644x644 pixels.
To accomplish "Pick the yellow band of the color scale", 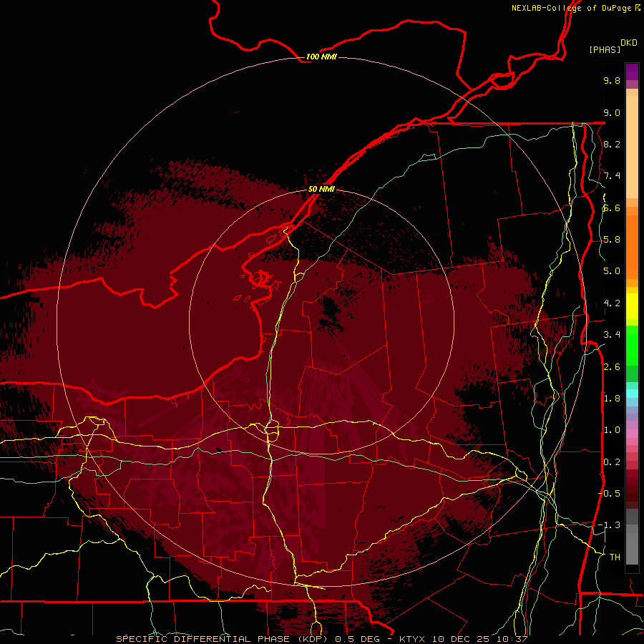I will coord(632,306).
